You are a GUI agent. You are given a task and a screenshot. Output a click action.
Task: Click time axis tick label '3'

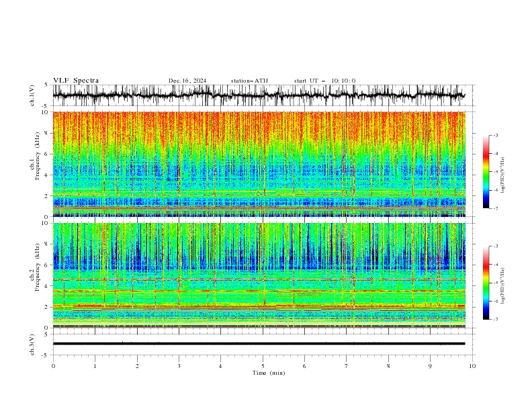(179, 366)
